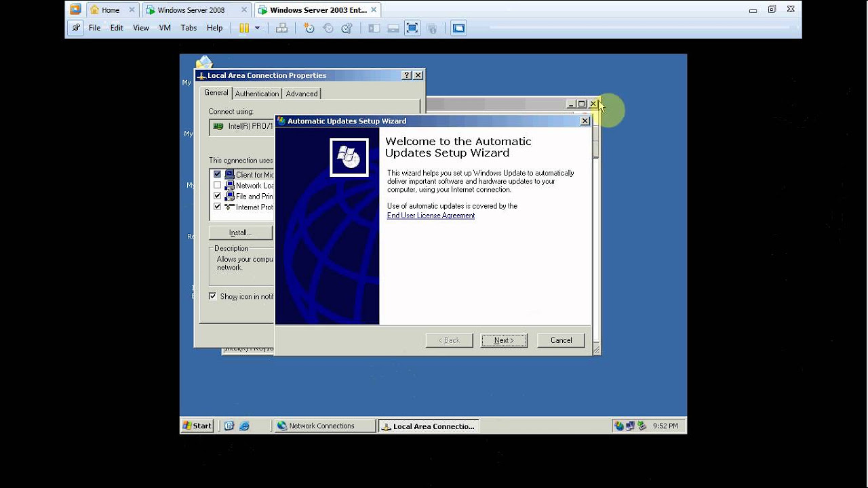Toggle Show icon in notification area checkbox
Screen dimensions: 868x488
point(213,296)
